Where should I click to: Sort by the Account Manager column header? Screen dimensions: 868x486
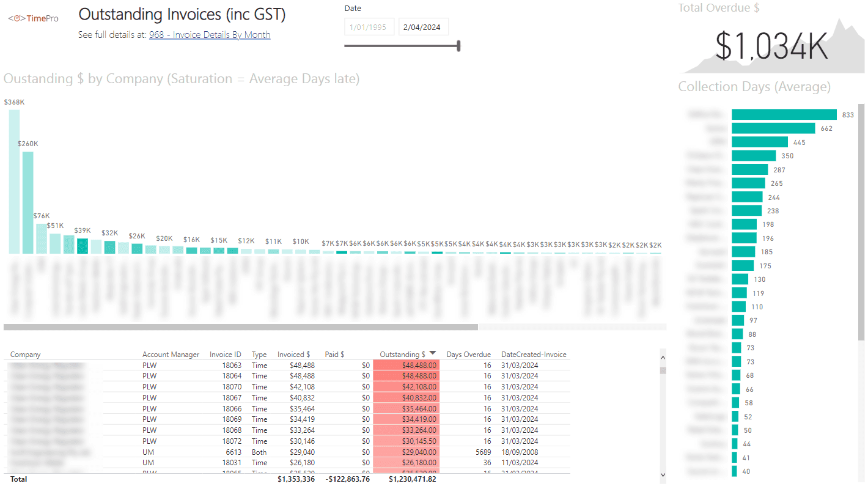171,355
